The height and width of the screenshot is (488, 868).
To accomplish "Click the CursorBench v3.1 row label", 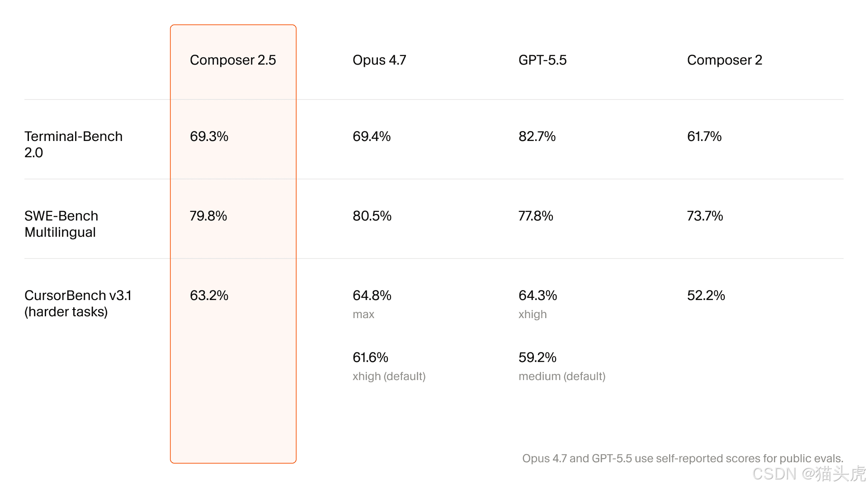I will tap(78, 304).
